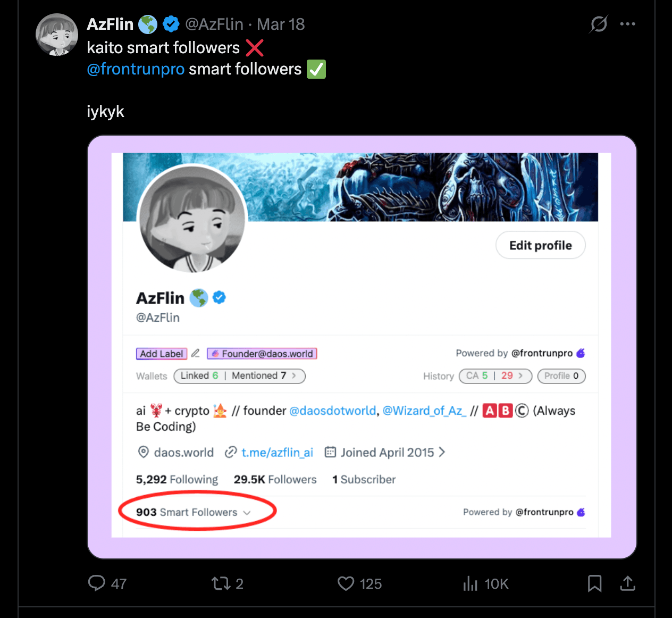Click the link icon beside t.me/azflin_ai
672x618 pixels.
click(x=231, y=452)
